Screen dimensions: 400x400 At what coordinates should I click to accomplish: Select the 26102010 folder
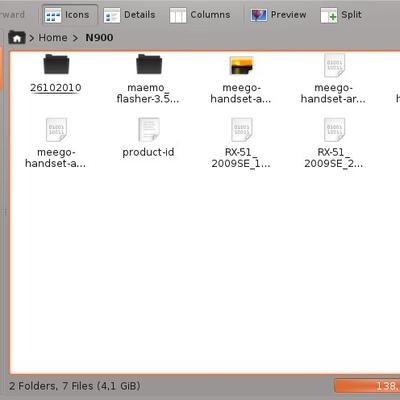[x=56, y=74]
